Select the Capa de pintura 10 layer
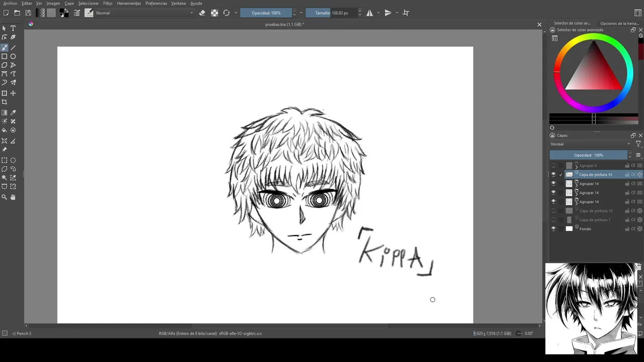The image size is (644, 362). pyautogui.click(x=596, y=211)
